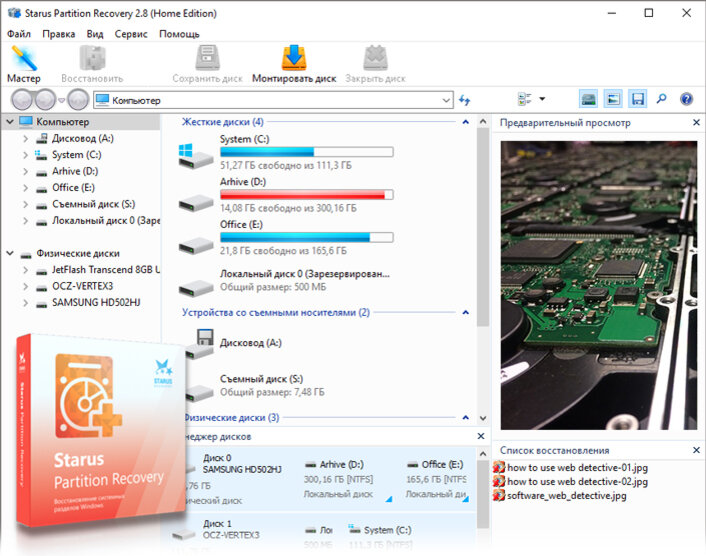Click software_web_detective.jpg file icon
706x556 pixels.
(498, 495)
